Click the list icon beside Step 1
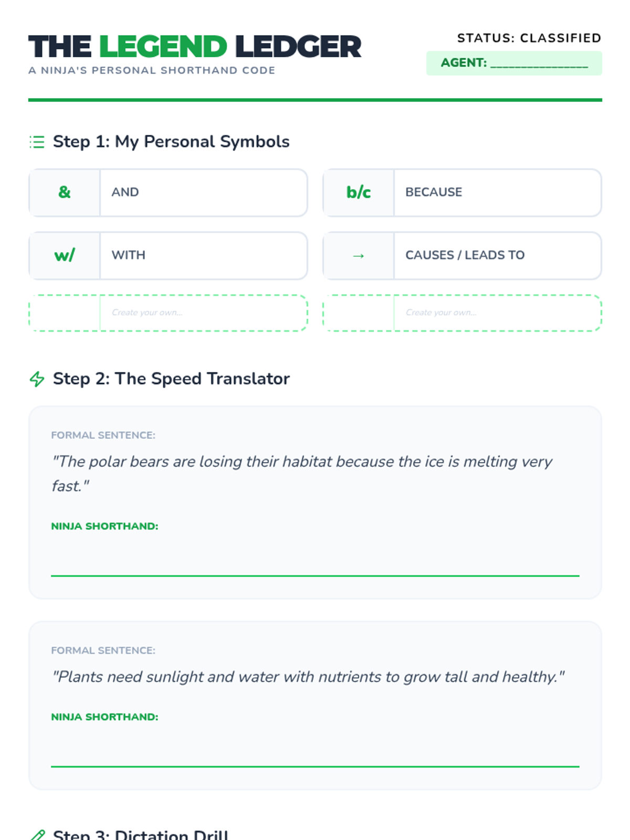This screenshot has height=840, width=630. click(37, 142)
